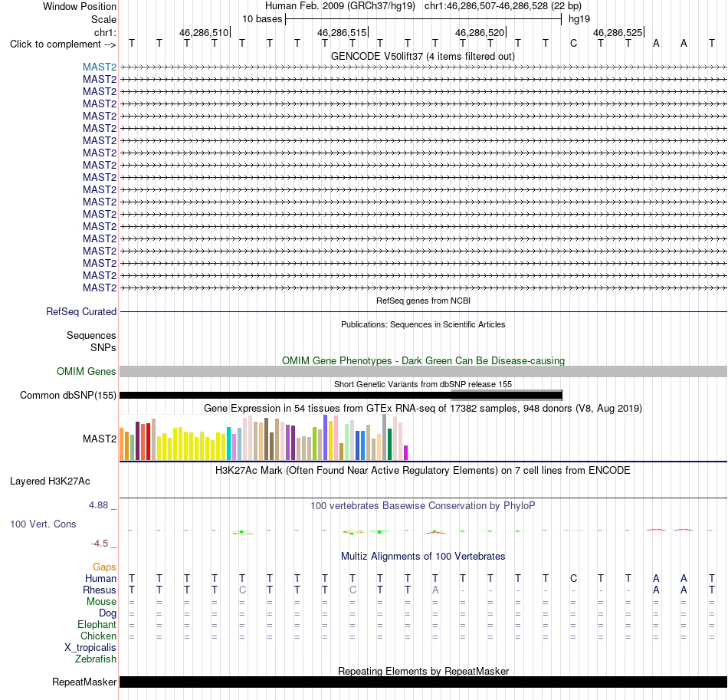The width and height of the screenshot is (728, 700).
Task: Select the gray dbSNP variant overlapping the black bar
Action: pyautogui.click(x=507, y=395)
